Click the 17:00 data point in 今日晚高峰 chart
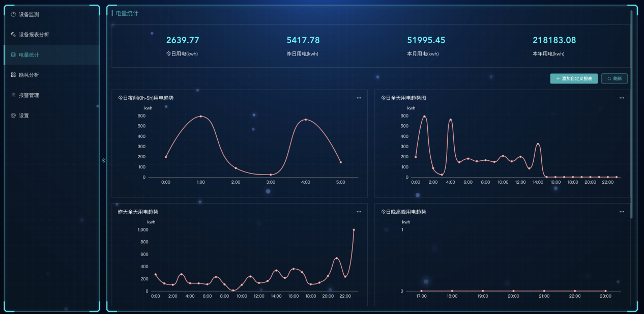 click(x=421, y=291)
